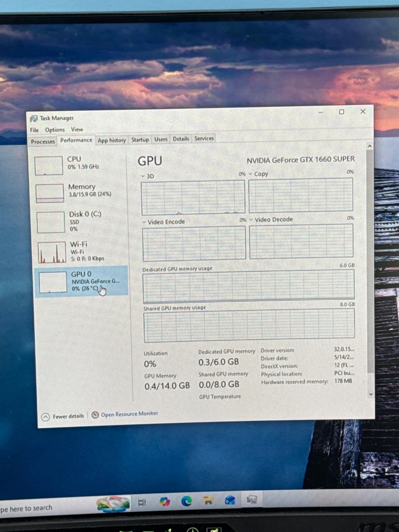
Task: Open the Options menu
Action: 55,130
